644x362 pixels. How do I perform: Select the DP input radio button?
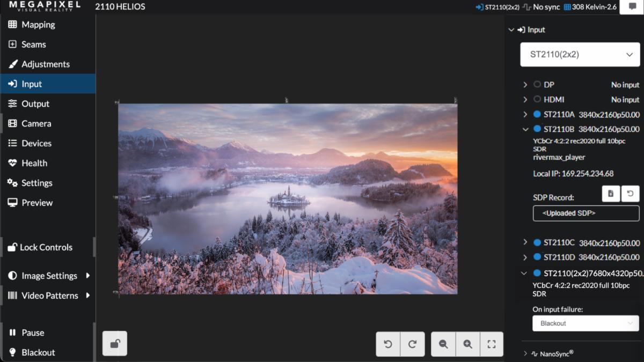537,85
